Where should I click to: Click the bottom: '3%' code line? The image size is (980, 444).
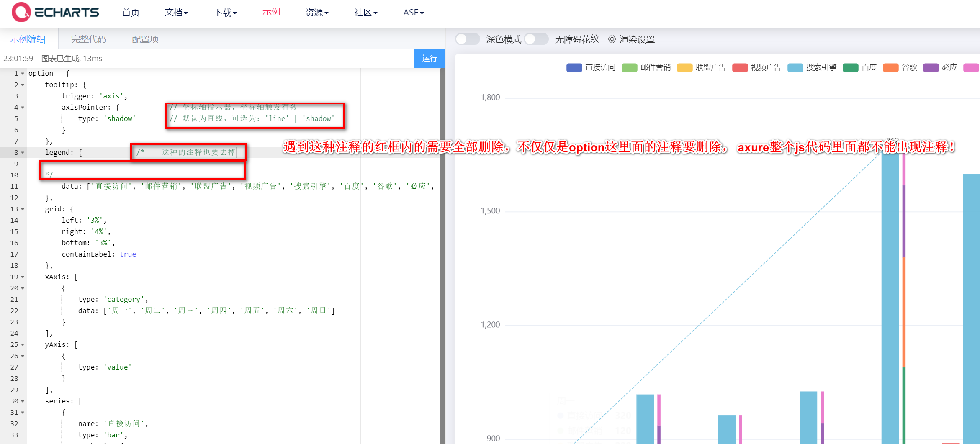click(88, 243)
